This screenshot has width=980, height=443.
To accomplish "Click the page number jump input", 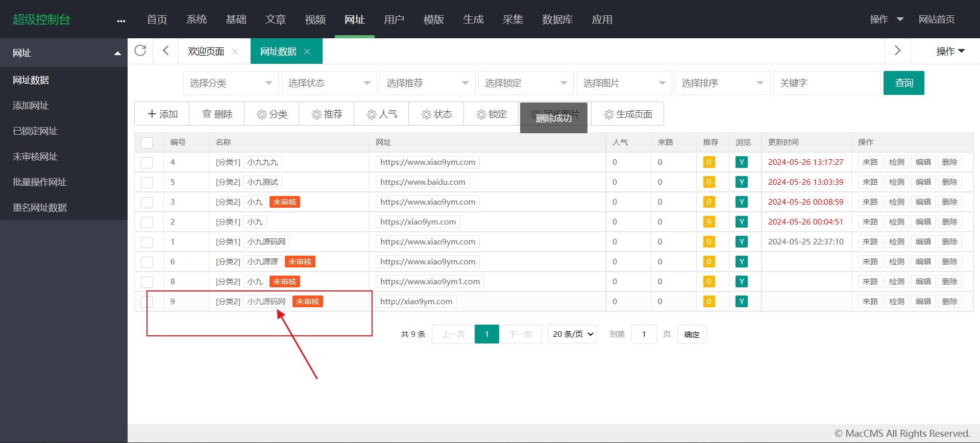I will click(644, 334).
